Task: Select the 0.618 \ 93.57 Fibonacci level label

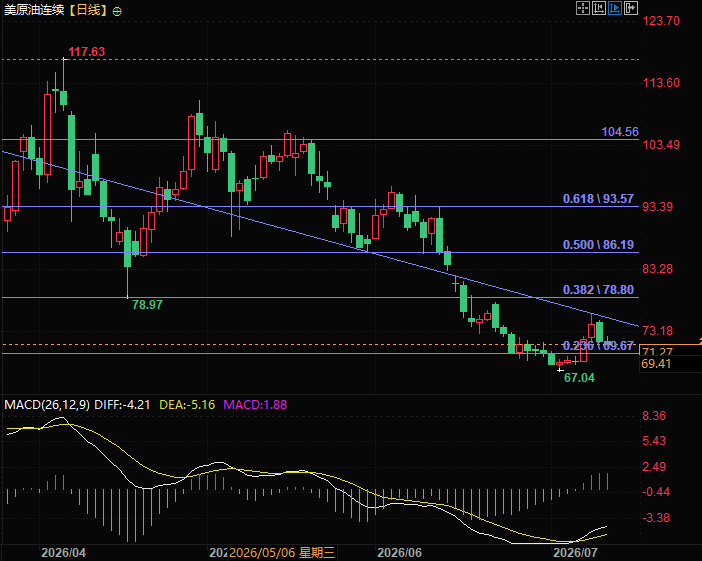Action: point(598,198)
